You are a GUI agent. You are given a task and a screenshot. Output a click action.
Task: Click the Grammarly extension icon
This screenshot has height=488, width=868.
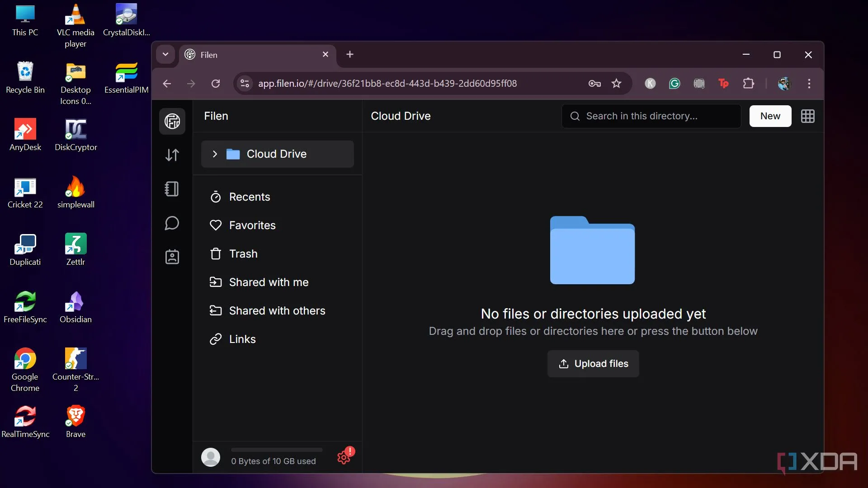tap(675, 84)
